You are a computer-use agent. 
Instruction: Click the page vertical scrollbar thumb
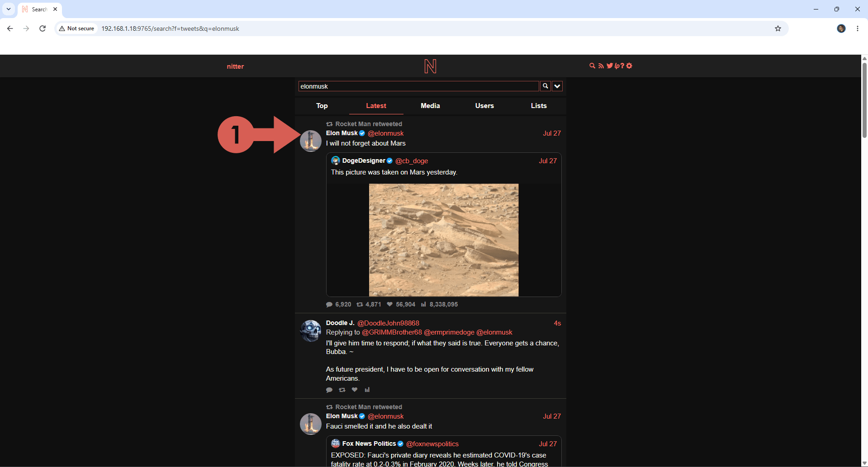864,100
